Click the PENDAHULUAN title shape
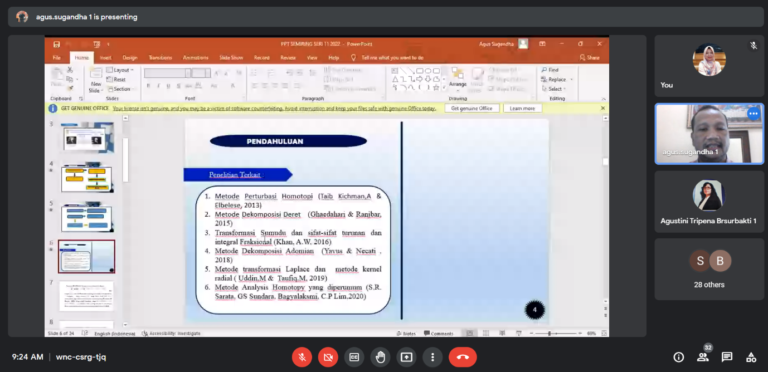 (x=288, y=141)
